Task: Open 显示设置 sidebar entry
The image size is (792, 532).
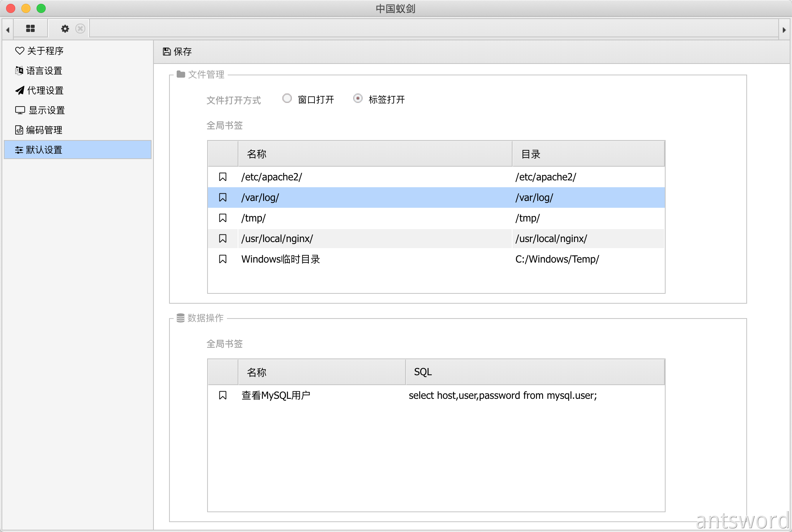Action: pyautogui.click(x=46, y=110)
